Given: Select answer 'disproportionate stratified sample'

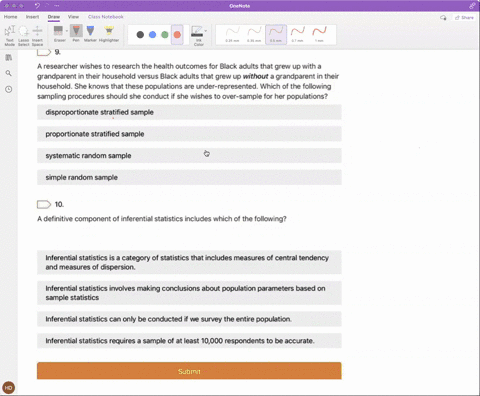Looking at the screenshot, I should coord(189,112).
